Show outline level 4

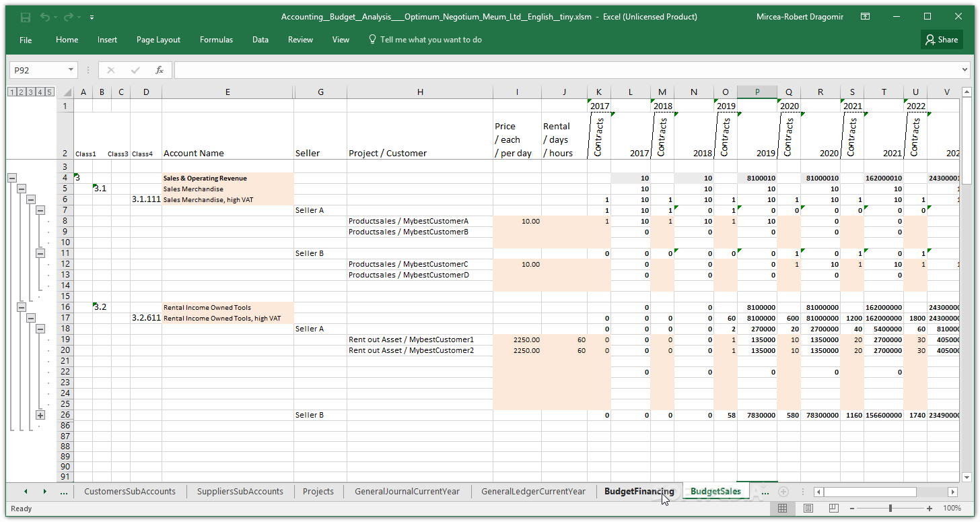tap(40, 92)
